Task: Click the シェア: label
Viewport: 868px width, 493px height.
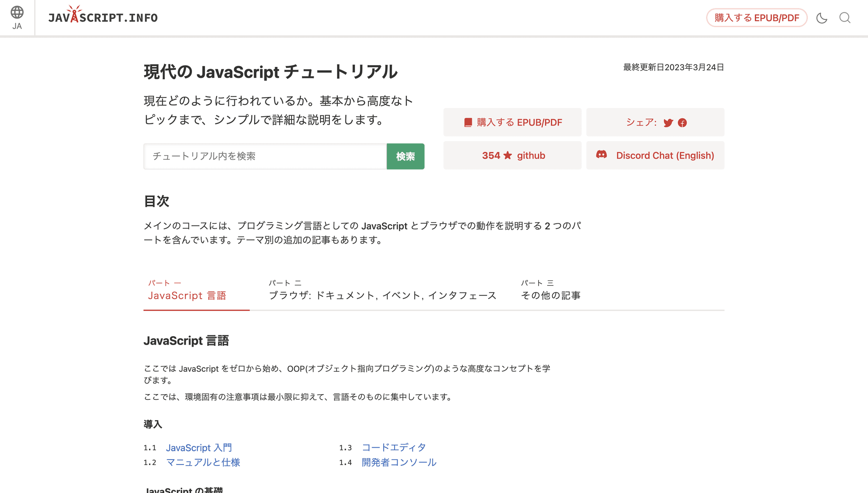Action: click(641, 123)
